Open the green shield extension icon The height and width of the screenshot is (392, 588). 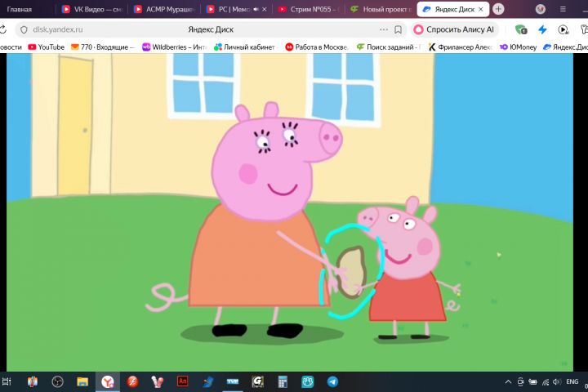click(521, 29)
